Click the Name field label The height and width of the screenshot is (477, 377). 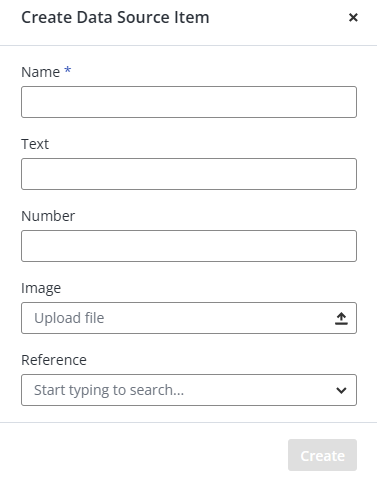click(x=41, y=72)
